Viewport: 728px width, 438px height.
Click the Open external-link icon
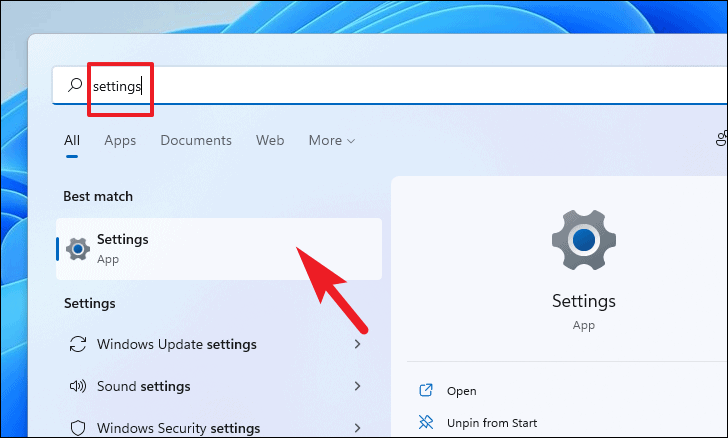426,390
